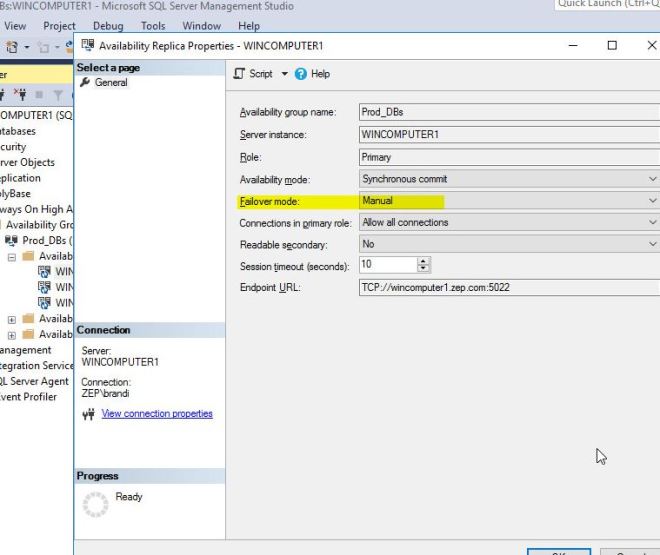Image resolution: width=660 pixels, height=555 pixels.
Task: Open the Readable secondary dropdown
Action: pyautogui.click(x=652, y=244)
